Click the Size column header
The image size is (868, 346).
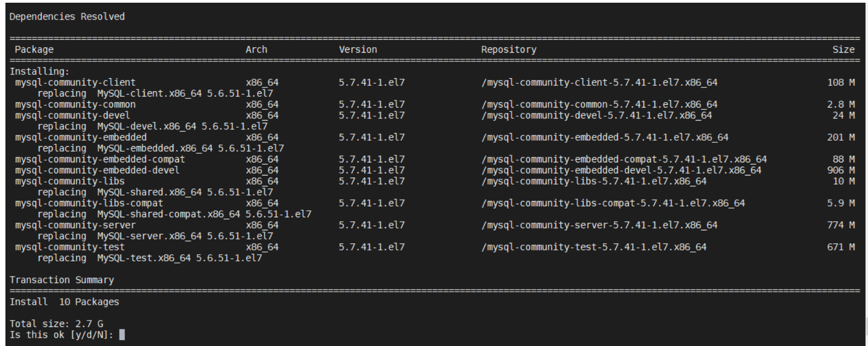pos(843,49)
